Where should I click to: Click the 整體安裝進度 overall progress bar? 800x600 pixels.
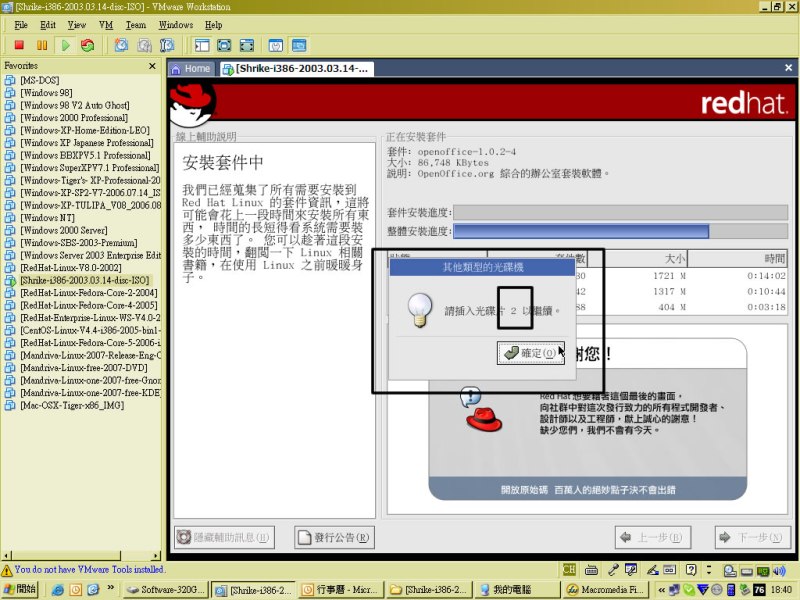[x=620, y=231]
